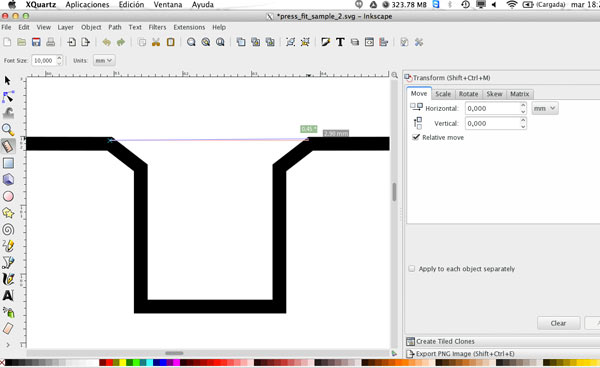This screenshot has width=600, height=368.
Task: Click the Horizontal value stepper arrows
Action: point(523,108)
